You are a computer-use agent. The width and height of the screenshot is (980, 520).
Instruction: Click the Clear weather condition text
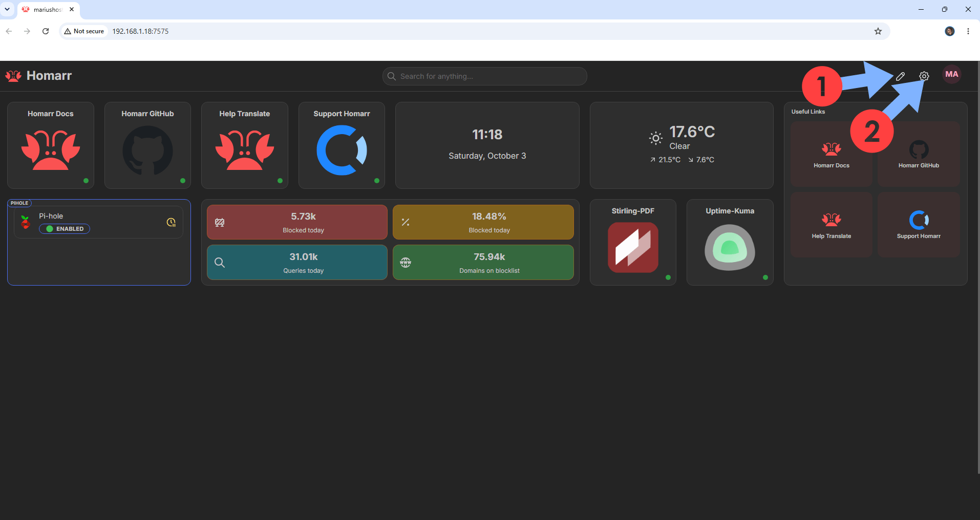point(679,146)
